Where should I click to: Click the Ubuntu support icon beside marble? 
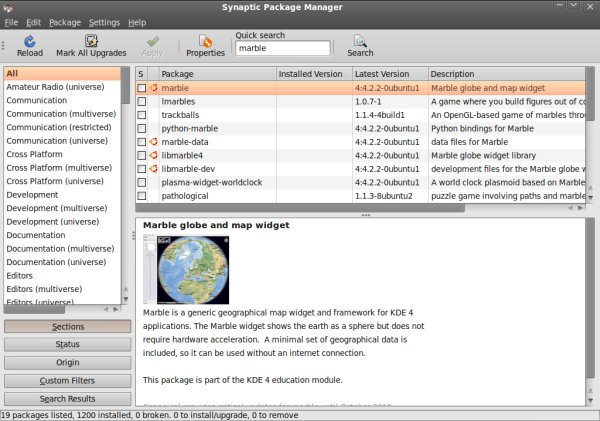pos(153,88)
